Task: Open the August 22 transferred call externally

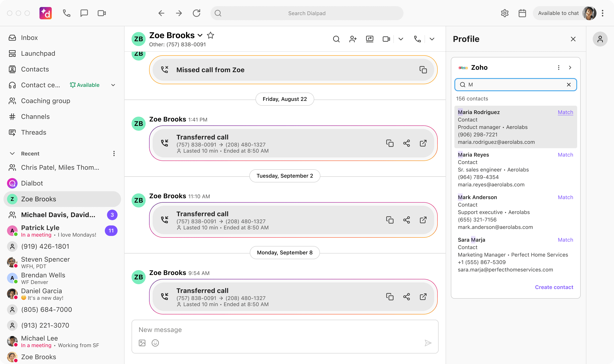Action: point(423,143)
